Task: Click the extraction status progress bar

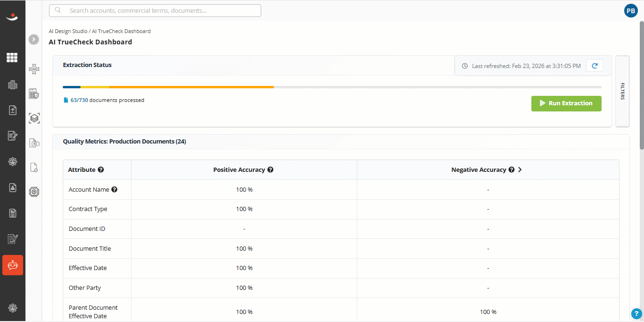Action: (x=332, y=87)
